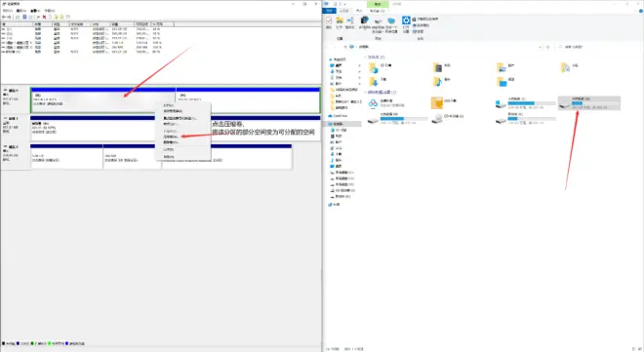Open the Desktop folder in main pane
The image size is (644, 352).
coord(506,81)
